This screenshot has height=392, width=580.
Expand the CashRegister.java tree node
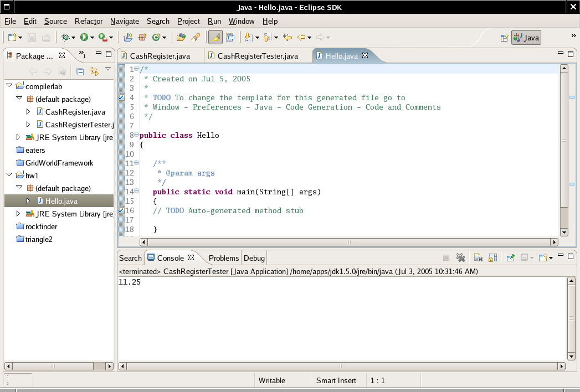(x=29, y=112)
